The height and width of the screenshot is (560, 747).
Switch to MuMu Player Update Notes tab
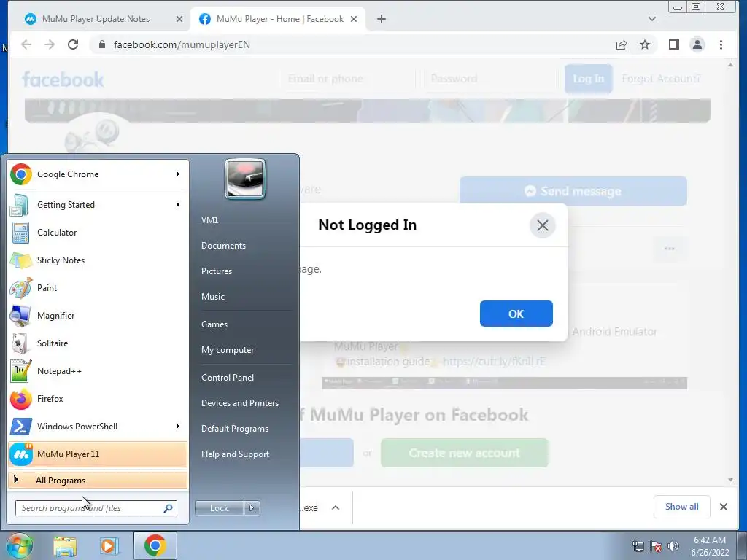[x=96, y=19]
